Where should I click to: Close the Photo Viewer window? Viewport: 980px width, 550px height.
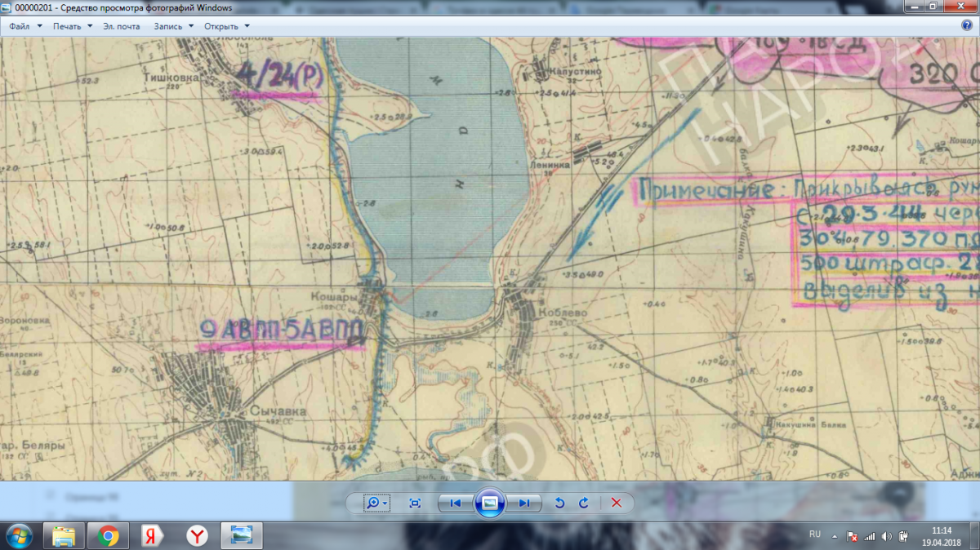[x=960, y=7]
